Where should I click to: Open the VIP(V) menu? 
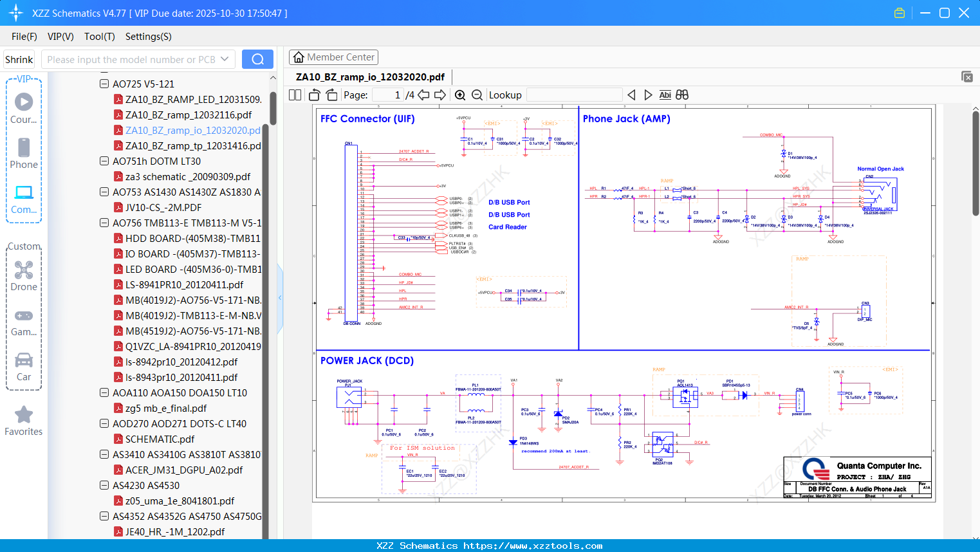pyautogui.click(x=60, y=37)
